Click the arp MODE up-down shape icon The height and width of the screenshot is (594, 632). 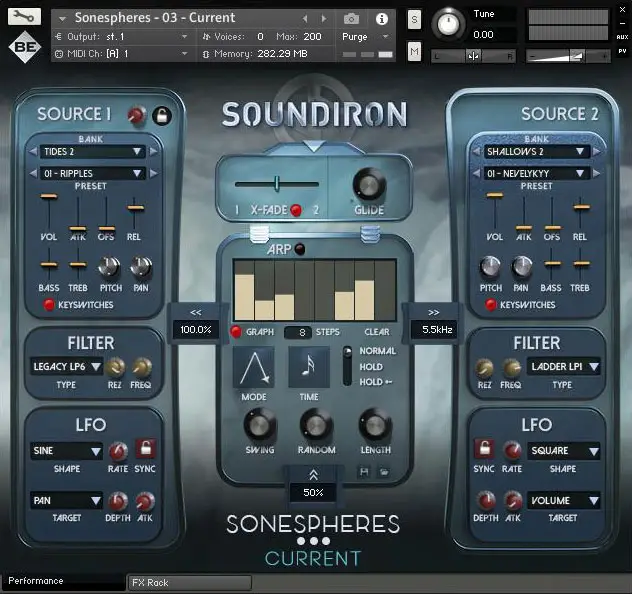[x=254, y=367]
